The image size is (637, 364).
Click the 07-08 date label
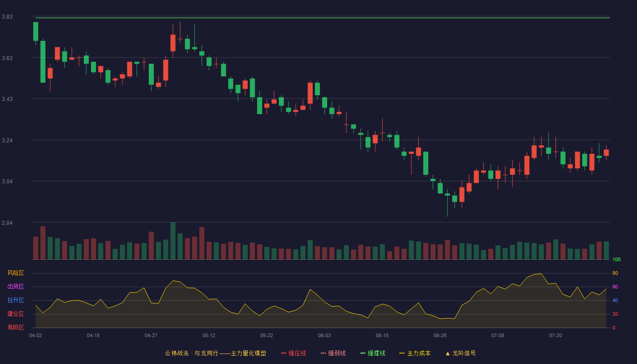click(x=498, y=335)
